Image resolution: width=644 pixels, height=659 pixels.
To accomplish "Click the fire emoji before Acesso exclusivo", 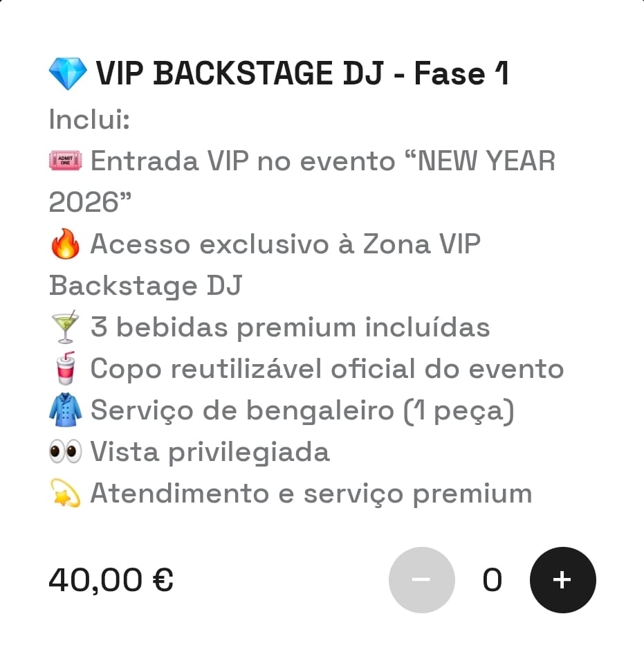I will tap(66, 244).
